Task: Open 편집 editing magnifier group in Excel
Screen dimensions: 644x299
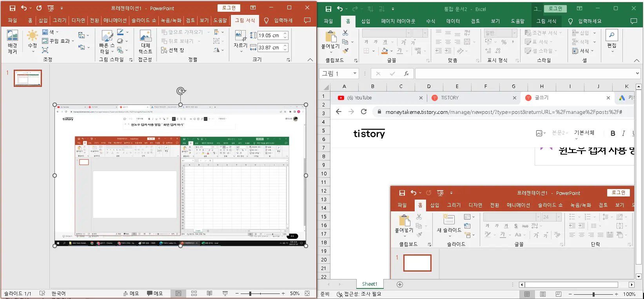Action: [612, 40]
